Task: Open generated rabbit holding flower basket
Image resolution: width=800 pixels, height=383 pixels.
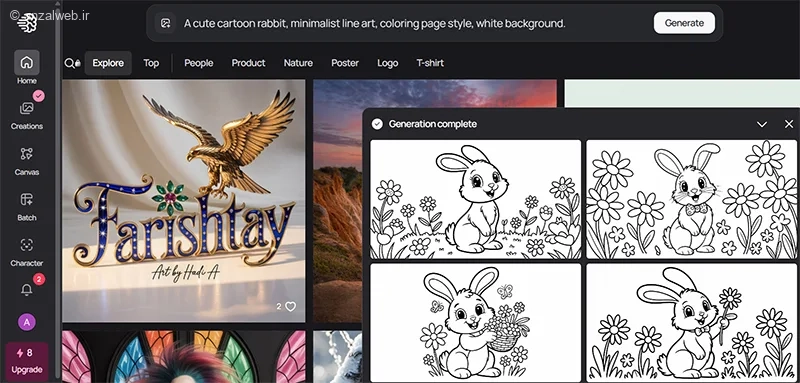Action: pos(476,322)
